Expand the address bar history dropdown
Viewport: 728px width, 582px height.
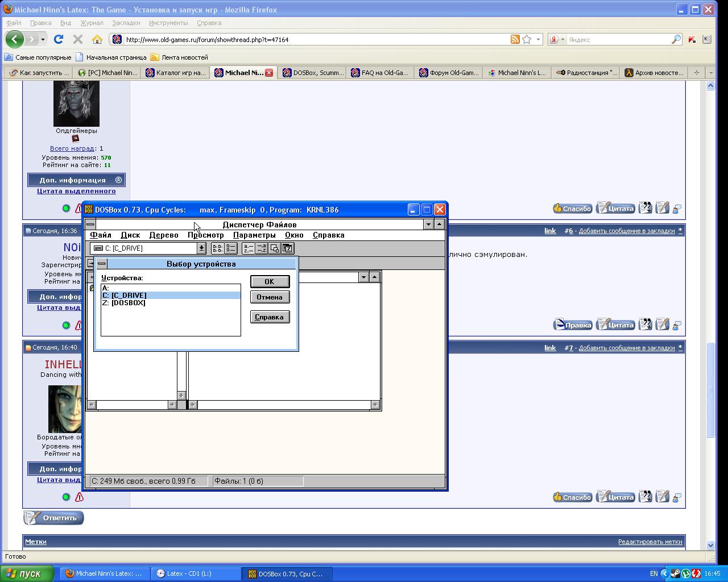538,39
